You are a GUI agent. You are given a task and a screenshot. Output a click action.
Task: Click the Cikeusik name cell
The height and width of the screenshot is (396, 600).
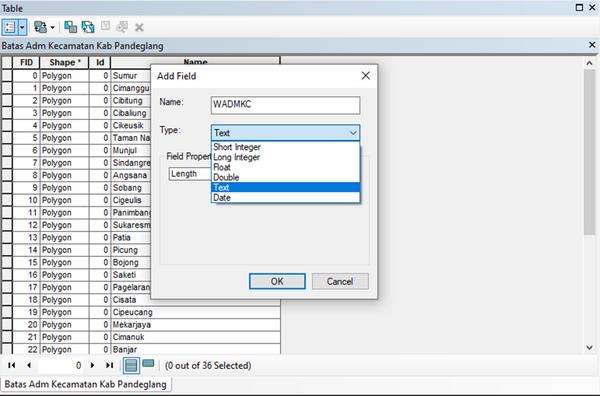pos(131,125)
